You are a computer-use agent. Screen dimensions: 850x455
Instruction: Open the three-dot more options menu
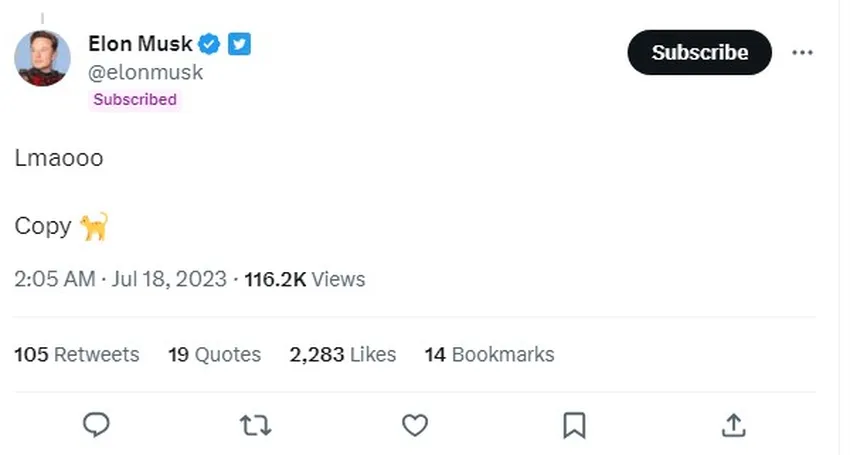tap(802, 53)
